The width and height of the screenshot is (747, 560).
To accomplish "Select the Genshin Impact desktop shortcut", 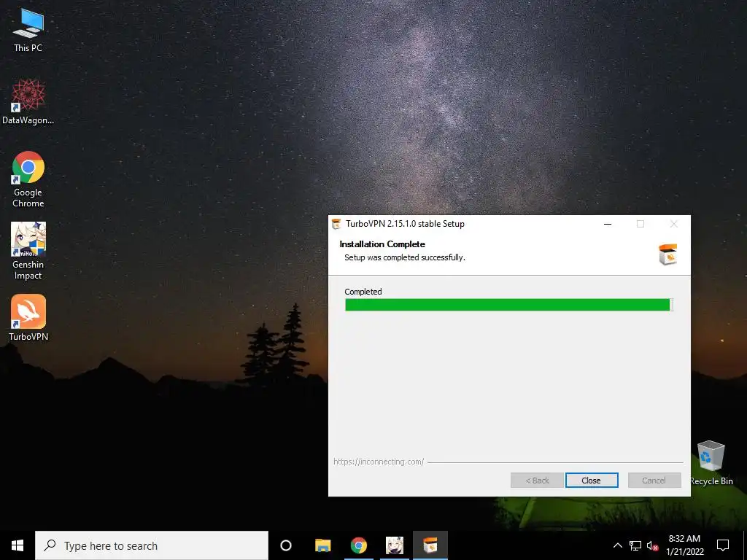I will (x=28, y=251).
